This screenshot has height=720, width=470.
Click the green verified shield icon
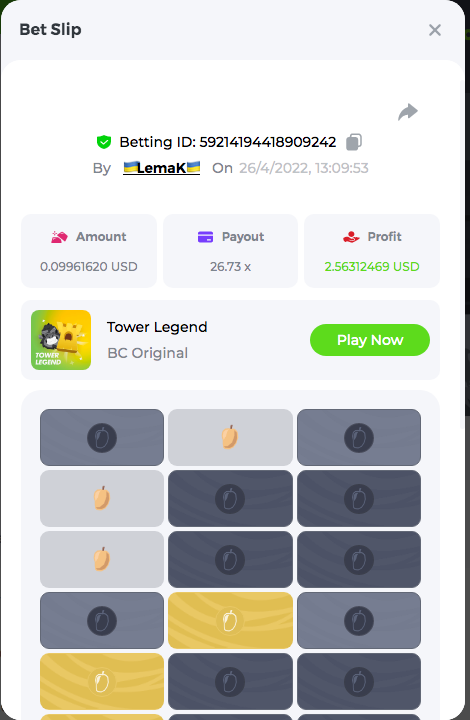pyautogui.click(x=104, y=142)
